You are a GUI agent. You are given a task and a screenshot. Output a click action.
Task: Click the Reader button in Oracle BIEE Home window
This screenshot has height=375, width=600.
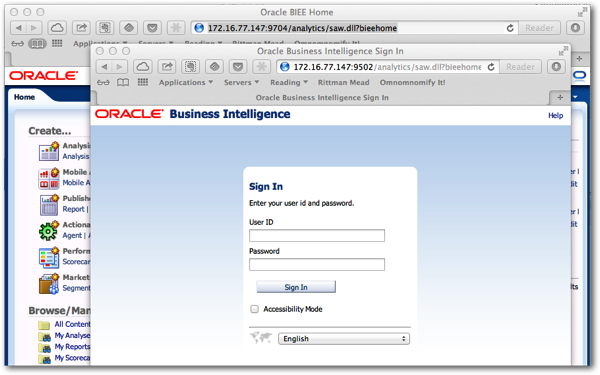(539, 28)
